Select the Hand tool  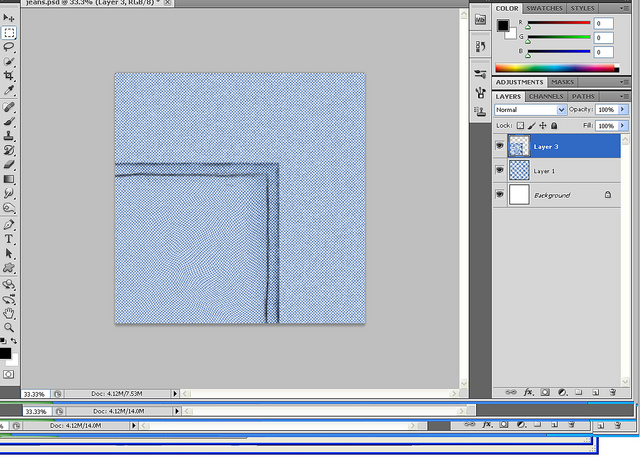pyautogui.click(x=9, y=313)
